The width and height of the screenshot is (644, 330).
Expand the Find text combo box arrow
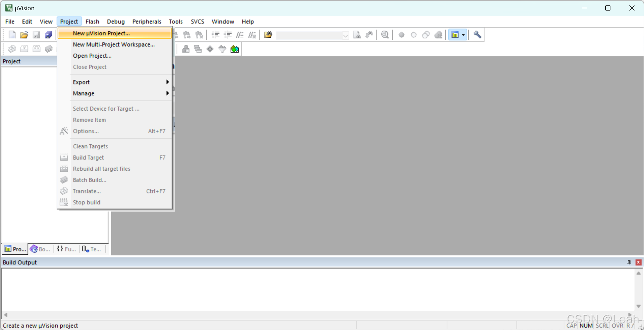(345, 35)
